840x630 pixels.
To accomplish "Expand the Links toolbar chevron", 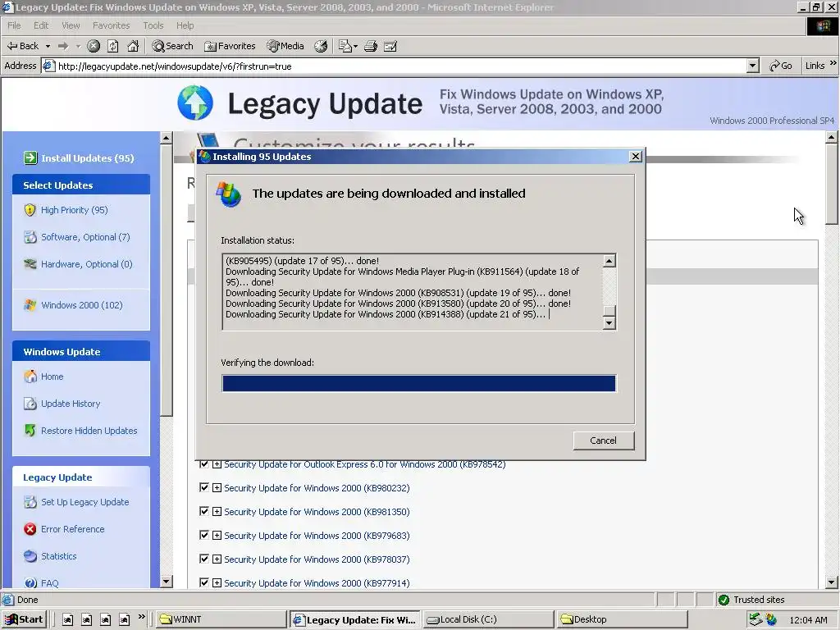I will pos(833,64).
